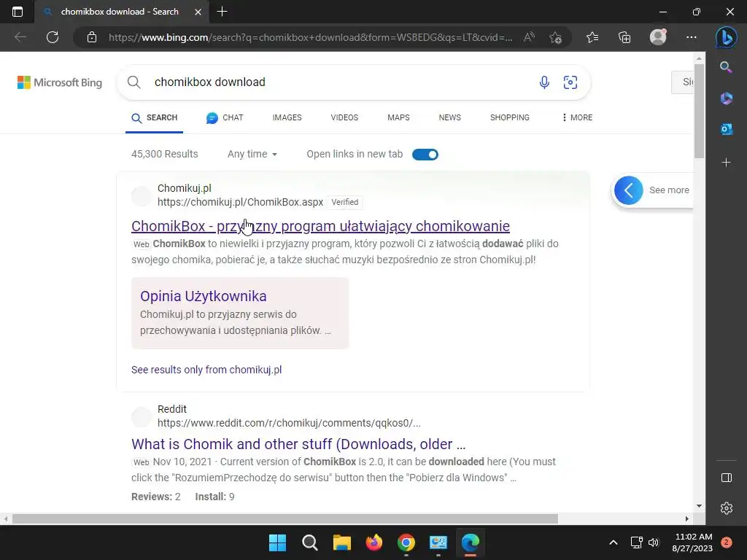Screen dimensions: 747x560
Task: Switch to the SHOPPING tab
Action: [x=510, y=117]
